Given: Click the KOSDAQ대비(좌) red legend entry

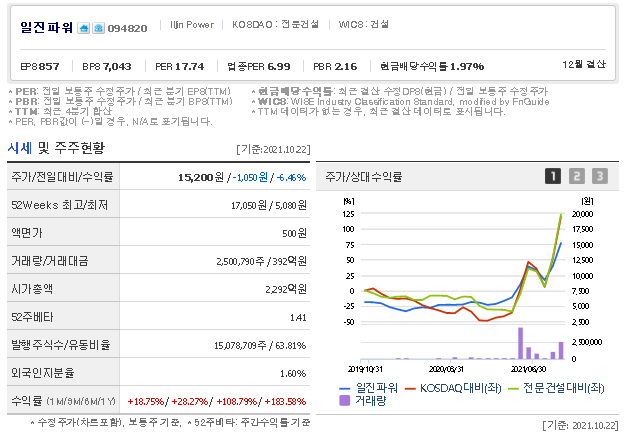Looking at the screenshot, I should tap(453, 388).
